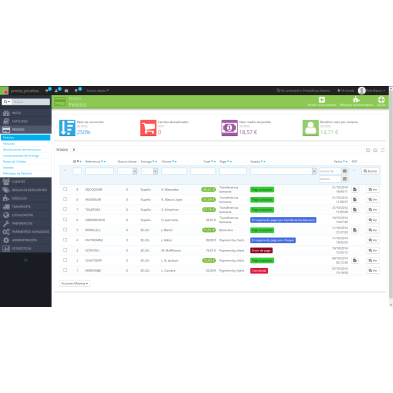Open the Acciones Masivas bulk actions dropdown
The width and height of the screenshot is (393, 393).
(x=75, y=283)
